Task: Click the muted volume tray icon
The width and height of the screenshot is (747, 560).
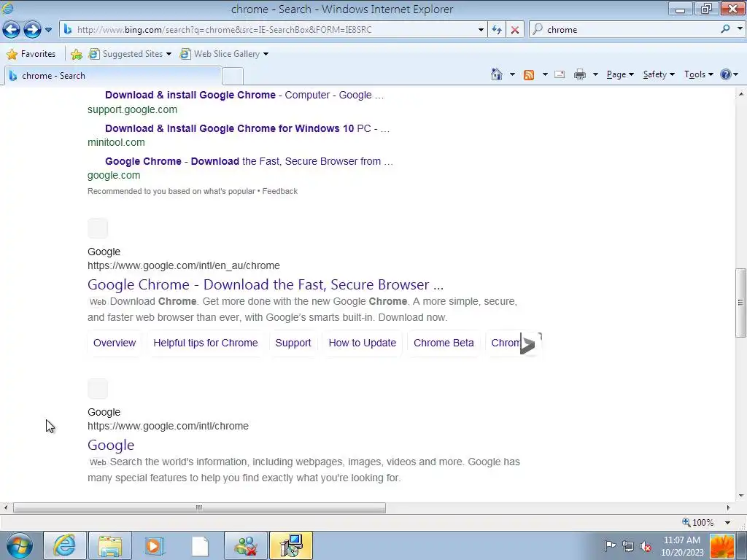Action: [646, 546]
